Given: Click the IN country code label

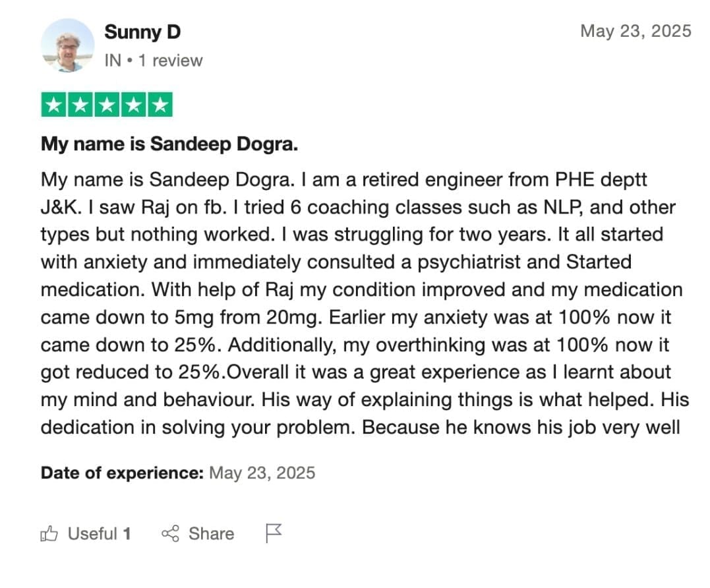Looking at the screenshot, I should (113, 60).
